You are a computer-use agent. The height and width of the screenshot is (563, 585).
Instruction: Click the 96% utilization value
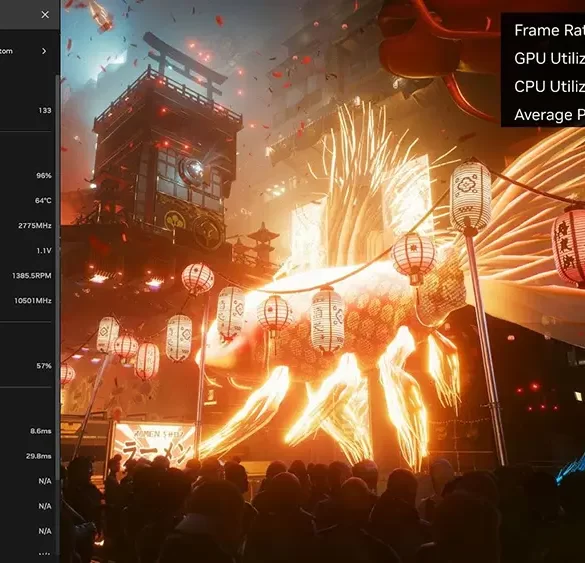(x=44, y=175)
